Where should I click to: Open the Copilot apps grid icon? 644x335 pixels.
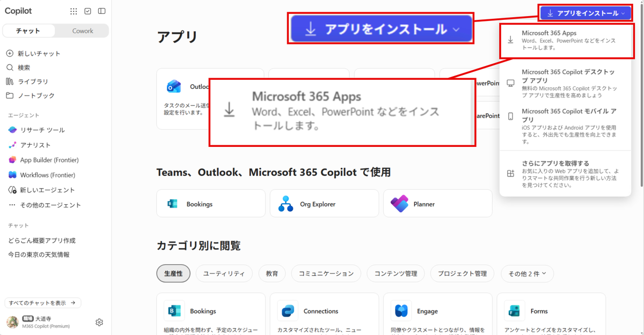pos(74,11)
